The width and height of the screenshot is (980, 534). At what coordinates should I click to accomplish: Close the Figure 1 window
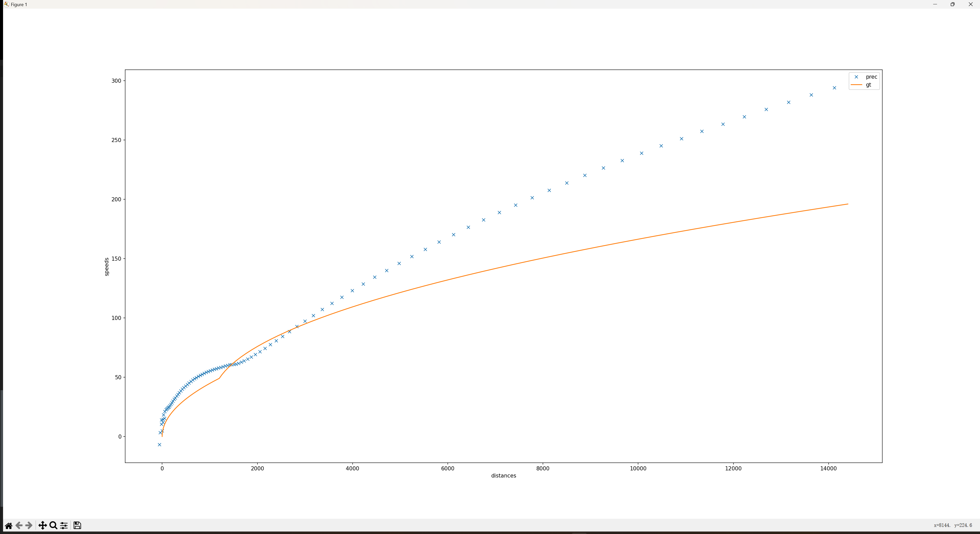971,4
